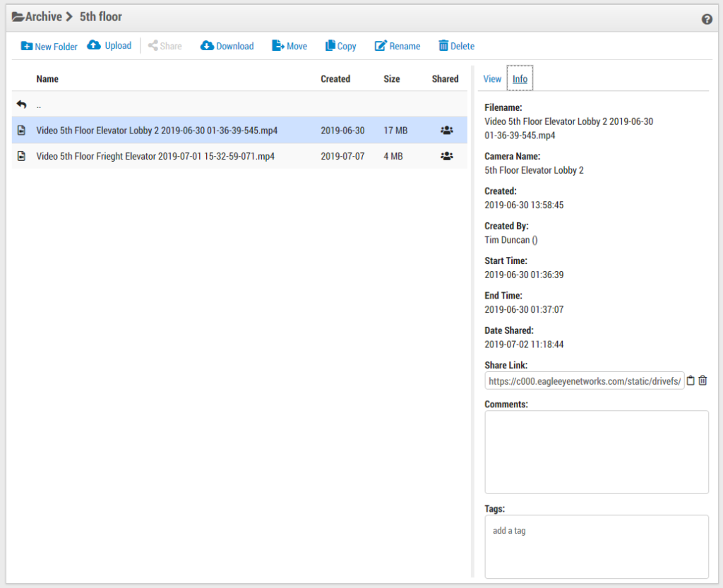Rename the selected file
The height and width of the screenshot is (588, 723).
(397, 46)
